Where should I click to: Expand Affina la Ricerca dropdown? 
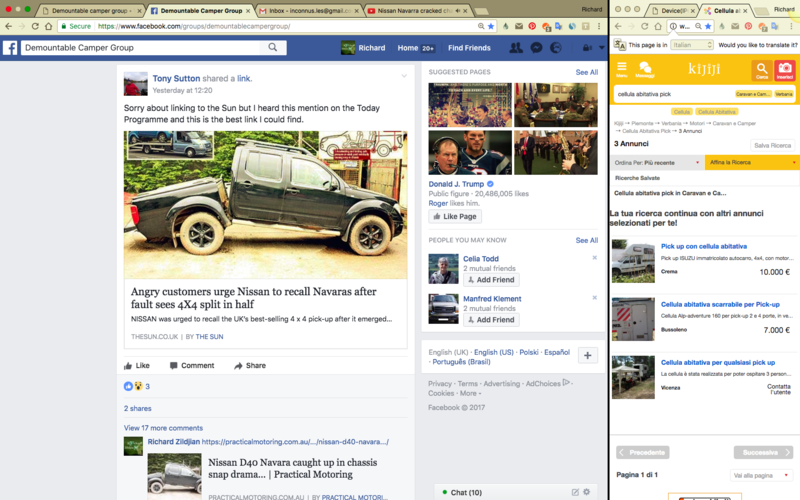752,162
